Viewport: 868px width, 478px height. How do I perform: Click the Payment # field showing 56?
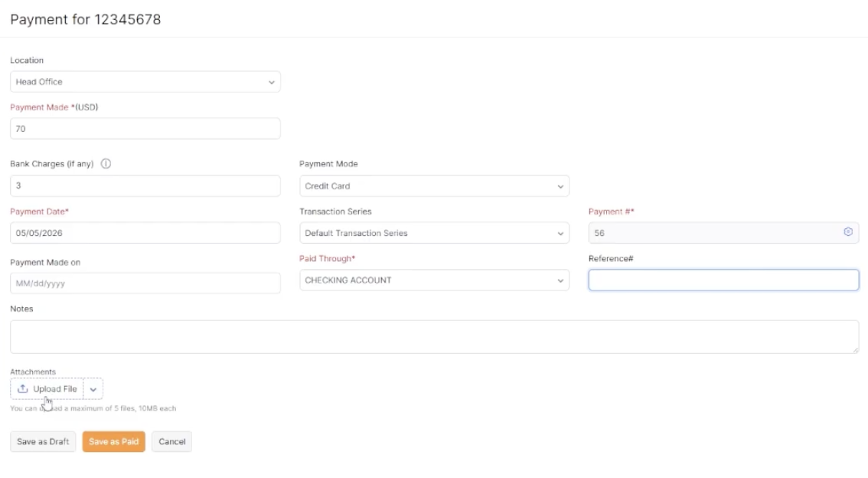click(723, 233)
